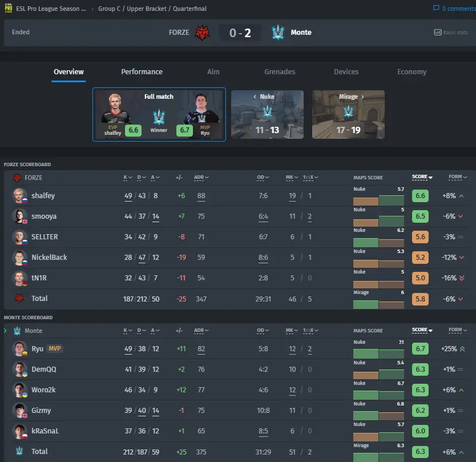Viewport: 476px width, 462px height.
Task: Open ESL Pro League Season breadcrumb link
Action: [51, 9]
